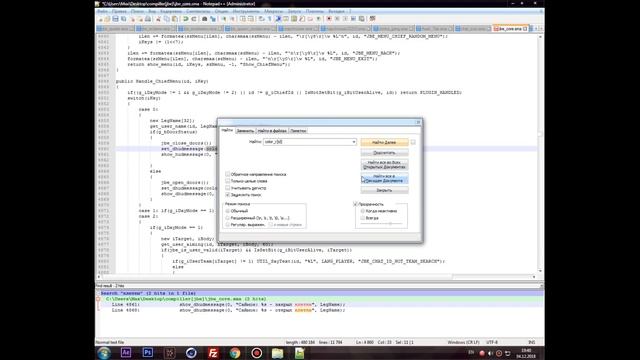Screen dimensions: 640x360
Task: Toggle Word Wrap toolbar icon
Action: (262, 19)
